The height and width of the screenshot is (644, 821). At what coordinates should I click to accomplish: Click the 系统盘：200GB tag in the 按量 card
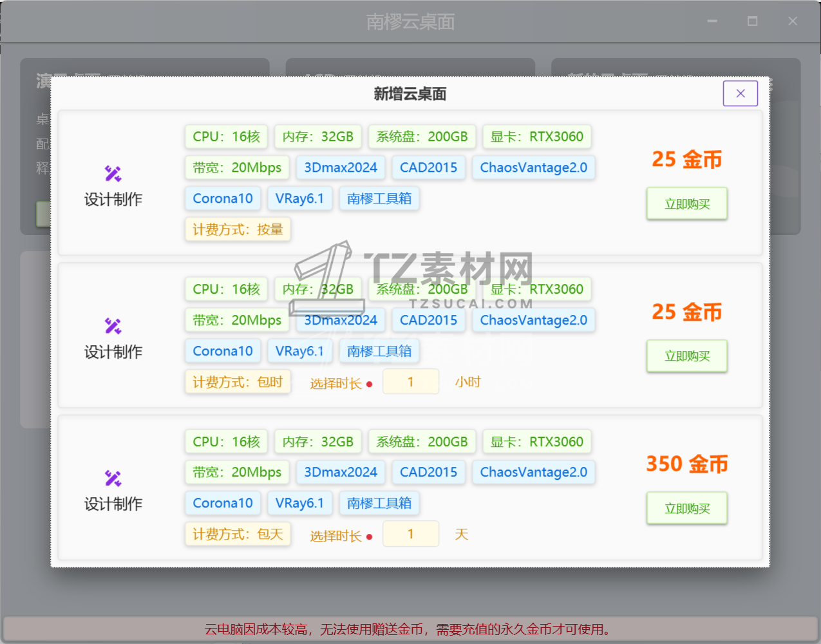tap(422, 137)
